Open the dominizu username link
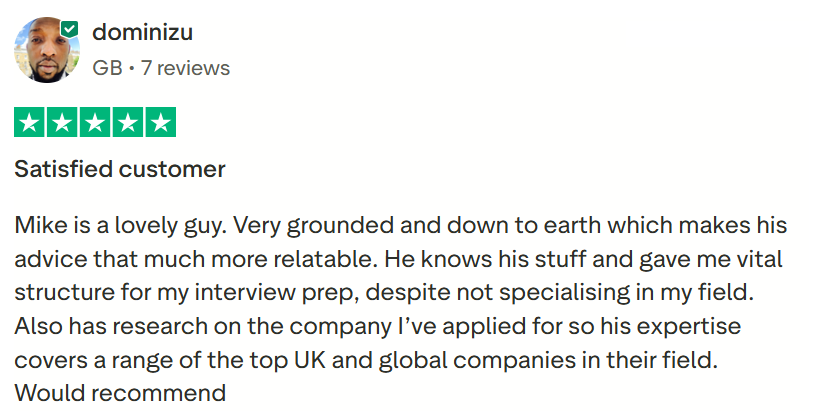The width and height of the screenshot is (823, 411). tap(142, 32)
